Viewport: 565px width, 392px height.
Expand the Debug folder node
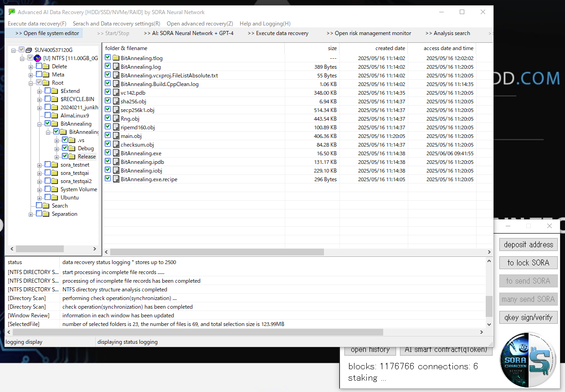point(57,148)
